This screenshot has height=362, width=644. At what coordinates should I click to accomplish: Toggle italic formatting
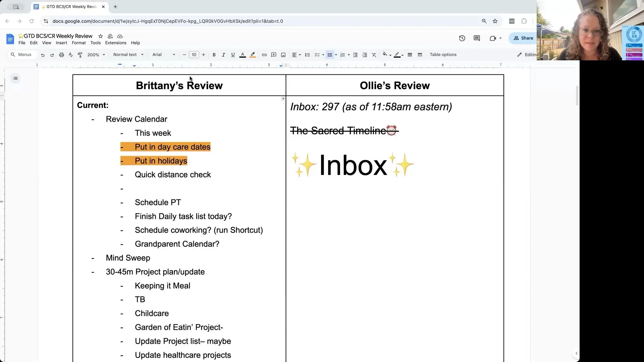223,55
